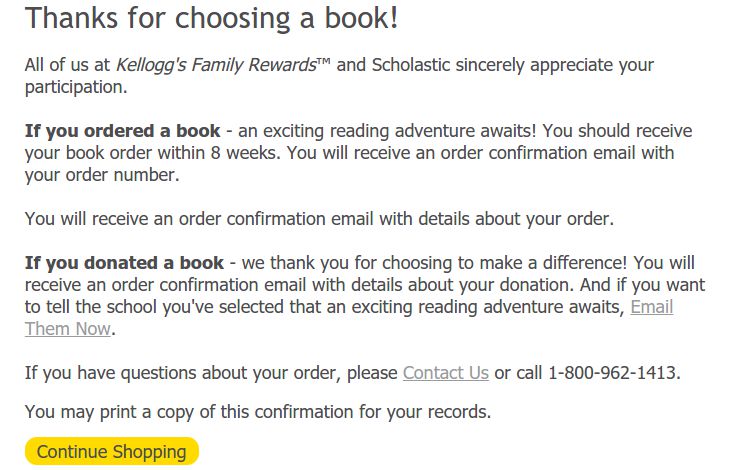Image resolution: width=735 pixels, height=470 pixels.
Task: Click the trademark symbol after Family Rewards
Action: click(323, 63)
